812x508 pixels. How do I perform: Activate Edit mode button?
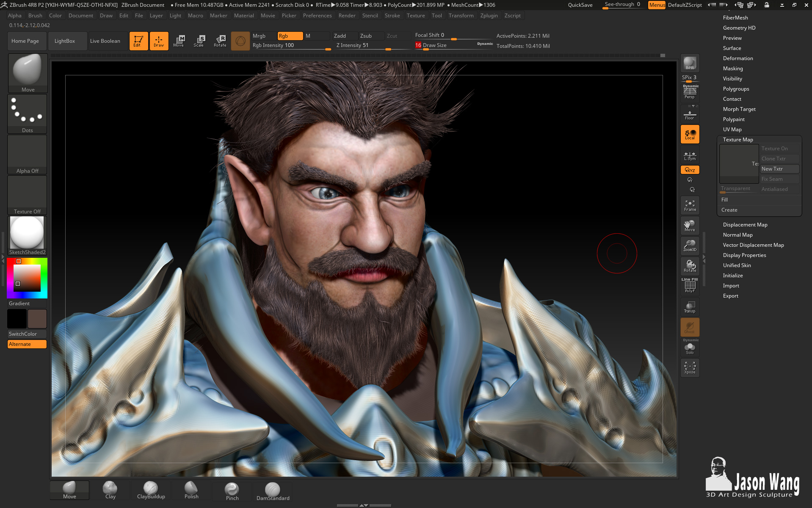click(138, 41)
